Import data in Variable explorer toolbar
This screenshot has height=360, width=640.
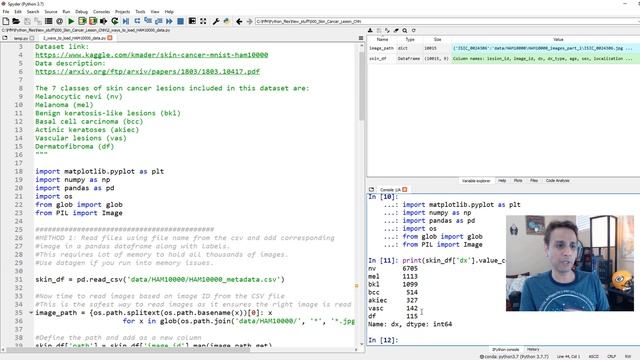pyautogui.click(x=370, y=30)
